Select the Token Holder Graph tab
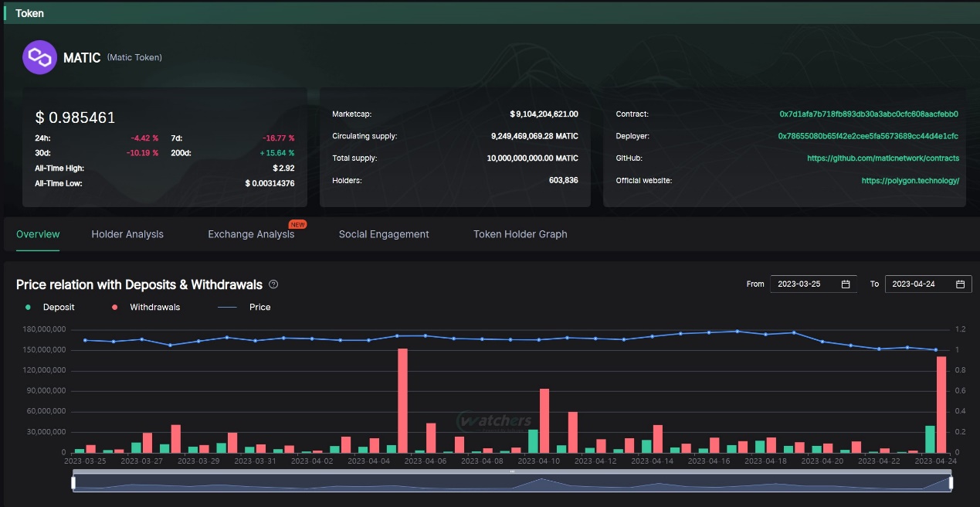Screen dimensions: 980x507 pyautogui.click(x=520, y=234)
